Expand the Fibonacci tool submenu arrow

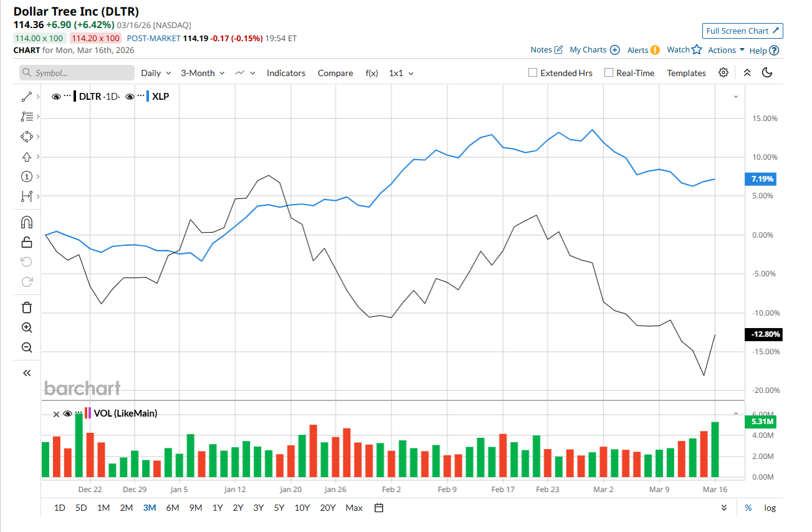tap(38, 117)
